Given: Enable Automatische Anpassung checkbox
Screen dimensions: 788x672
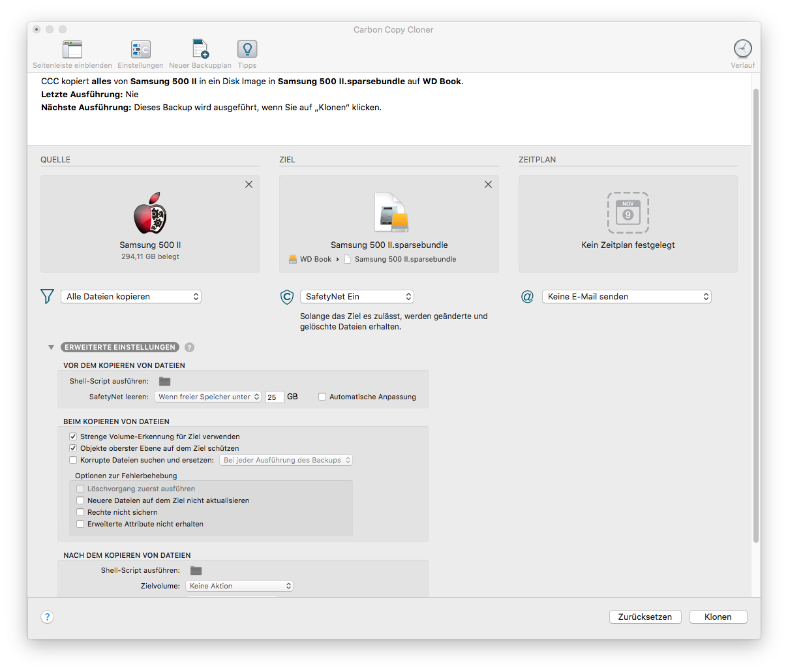Looking at the screenshot, I should pyautogui.click(x=322, y=397).
